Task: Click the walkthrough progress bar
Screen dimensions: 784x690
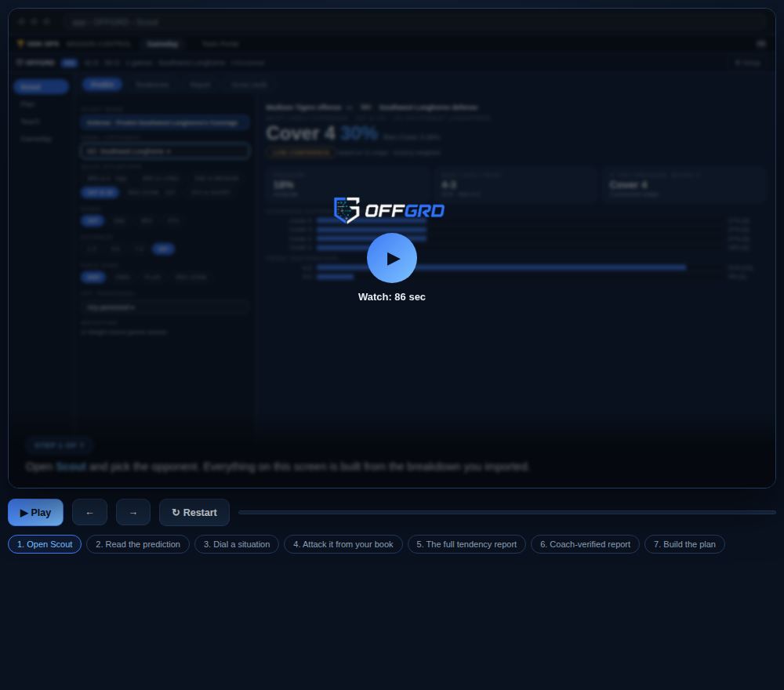Action: coord(507,513)
